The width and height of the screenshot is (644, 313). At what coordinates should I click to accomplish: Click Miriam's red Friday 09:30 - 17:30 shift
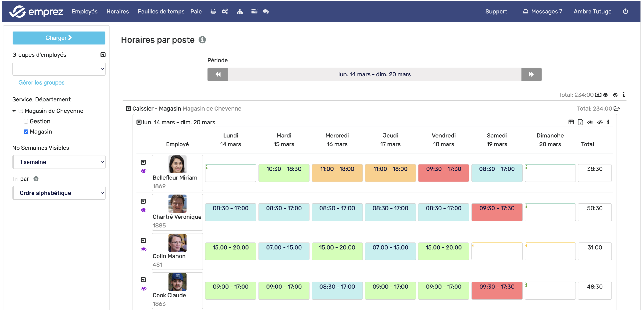tap(443, 173)
